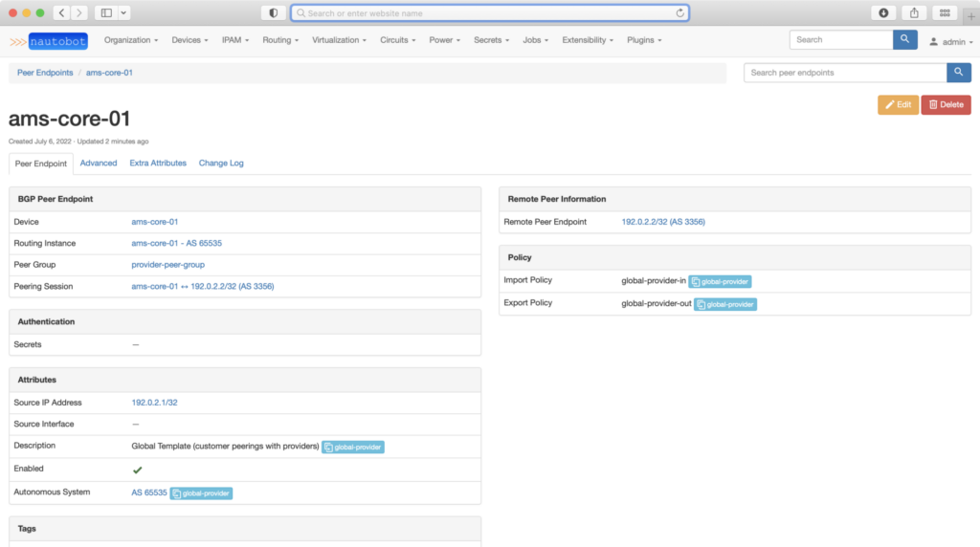Viewport: 980px width, 547px height.
Task: Open the Peering Session link
Action: [x=203, y=287]
